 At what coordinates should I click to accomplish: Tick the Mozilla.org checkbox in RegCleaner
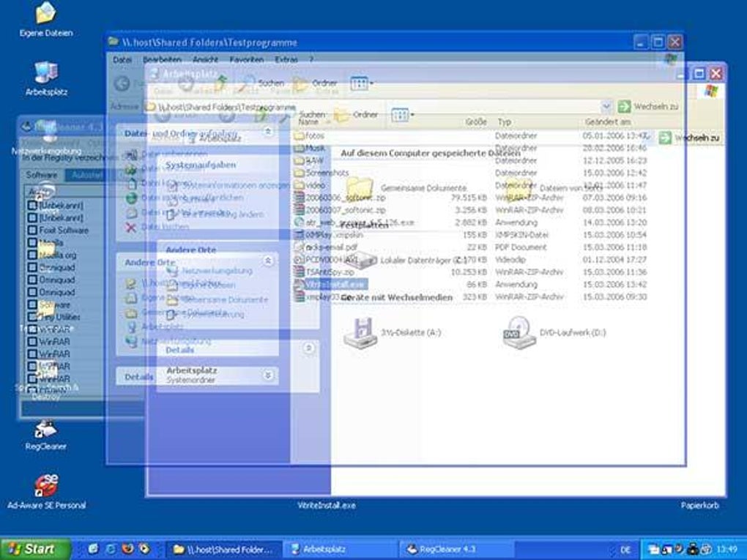pos(32,255)
